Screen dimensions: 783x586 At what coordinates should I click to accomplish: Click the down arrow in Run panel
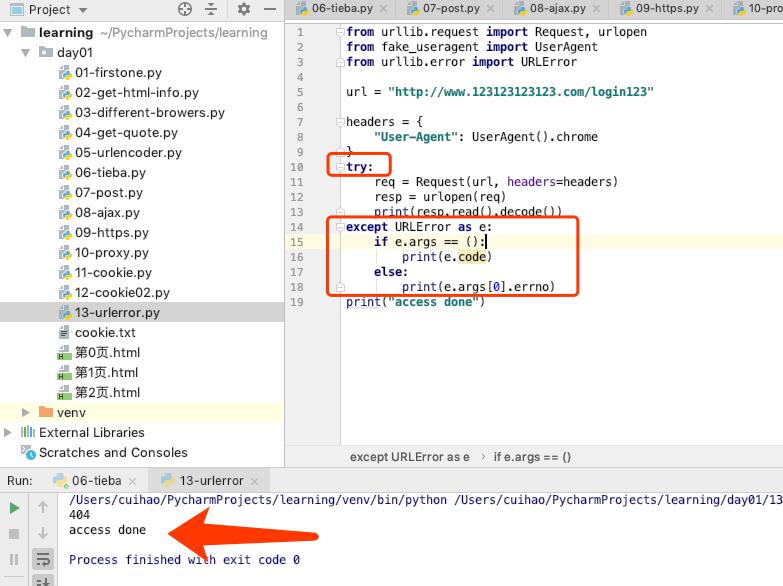[43, 534]
